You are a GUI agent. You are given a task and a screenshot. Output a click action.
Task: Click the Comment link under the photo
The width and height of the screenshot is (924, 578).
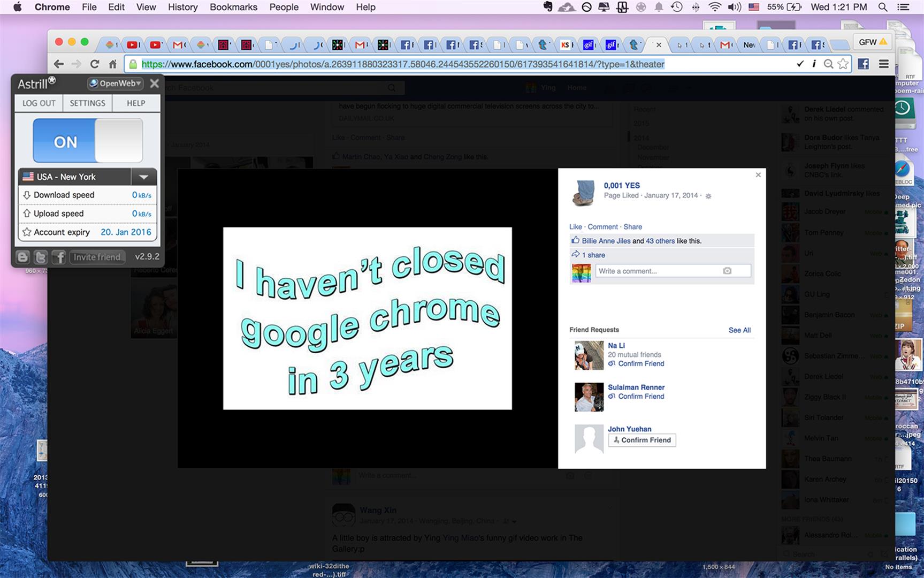[x=603, y=227]
